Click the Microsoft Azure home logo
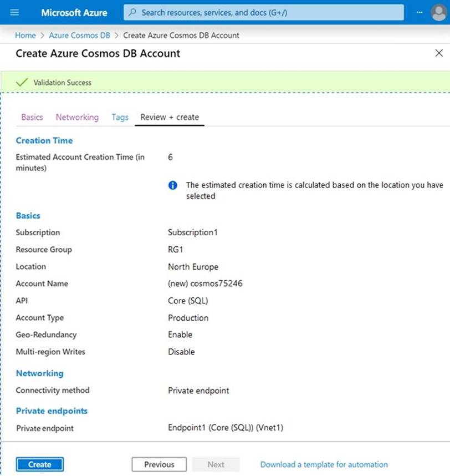 click(x=74, y=12)
